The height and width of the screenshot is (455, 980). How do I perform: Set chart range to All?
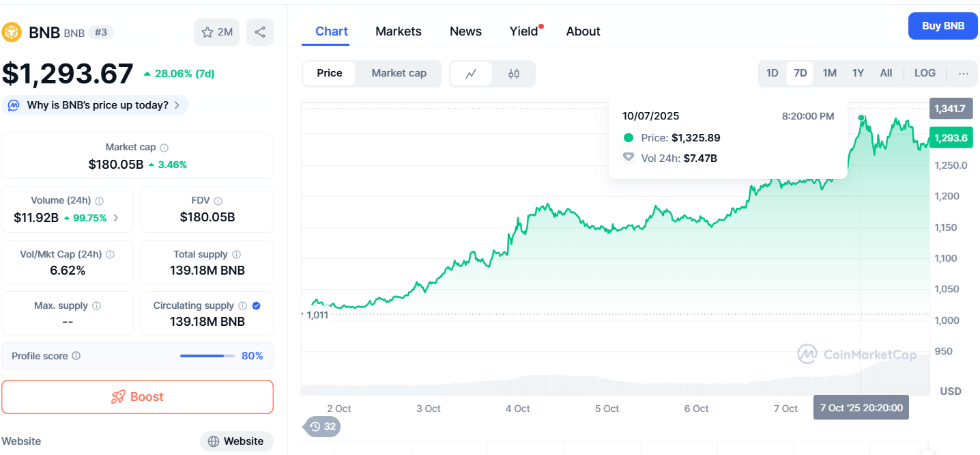point(886,73)
